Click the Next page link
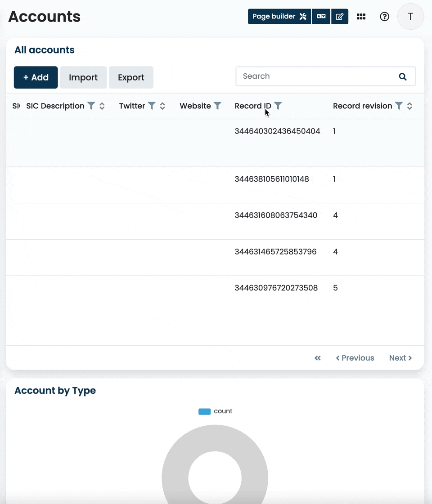432x504 pixels. (x=400, y=358)
